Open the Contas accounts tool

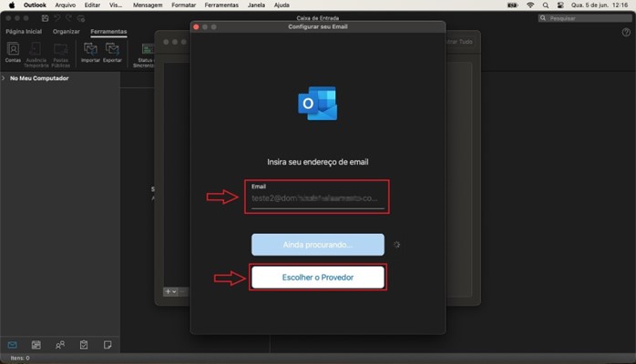13,53
